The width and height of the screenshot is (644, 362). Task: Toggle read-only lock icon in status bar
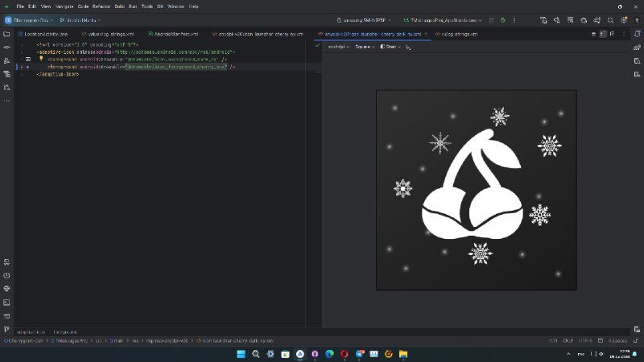point(636,340)
